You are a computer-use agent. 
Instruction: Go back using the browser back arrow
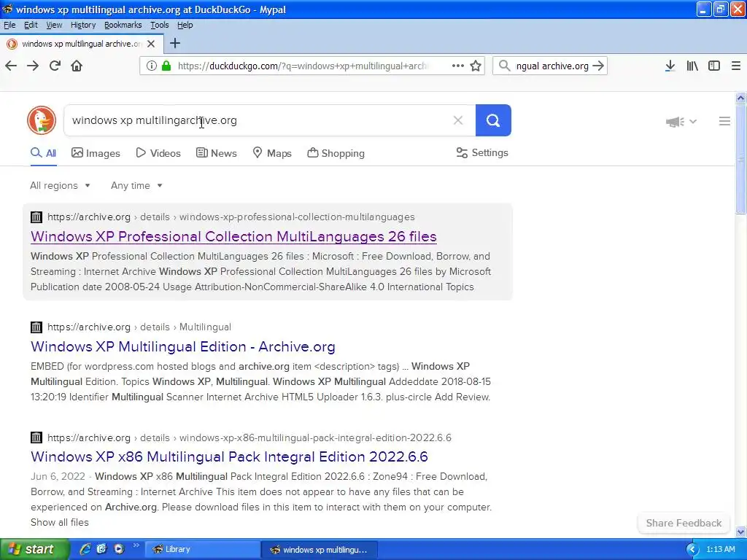click(x=11, y=66)
